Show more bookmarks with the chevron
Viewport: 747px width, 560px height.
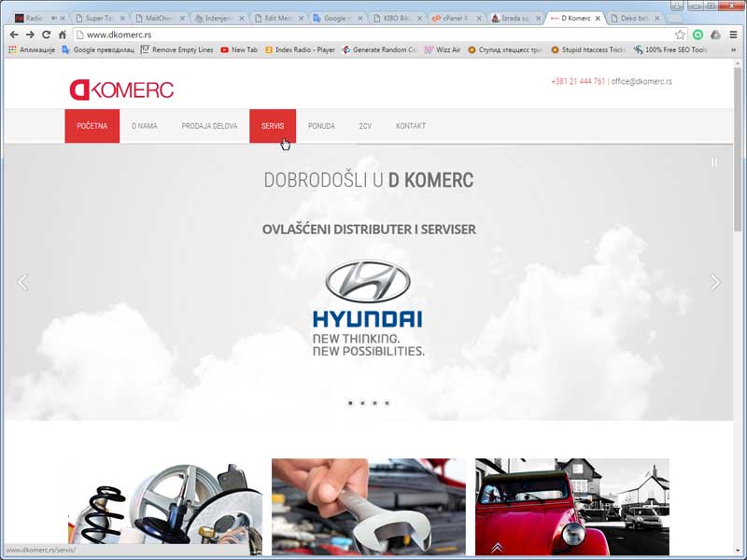coord(733,49)
